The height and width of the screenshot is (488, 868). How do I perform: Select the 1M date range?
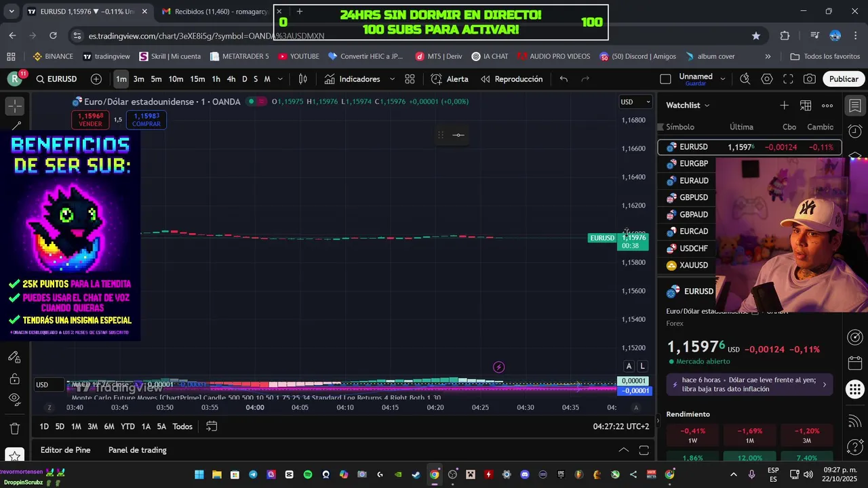point(76,426)
